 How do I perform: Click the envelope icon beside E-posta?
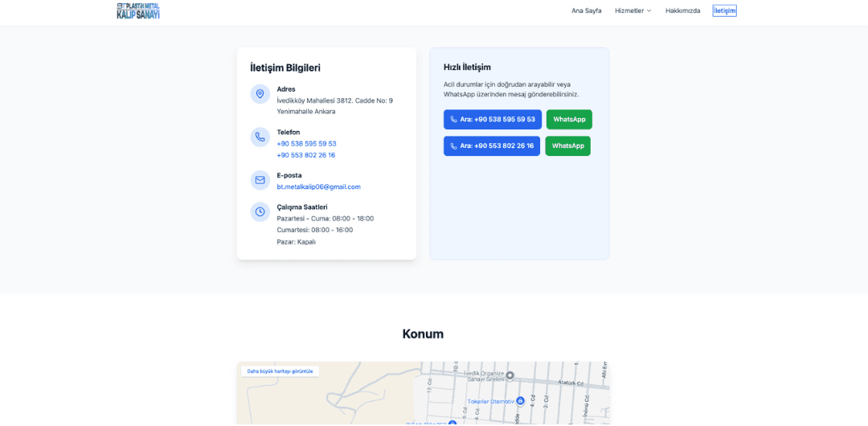260,180
